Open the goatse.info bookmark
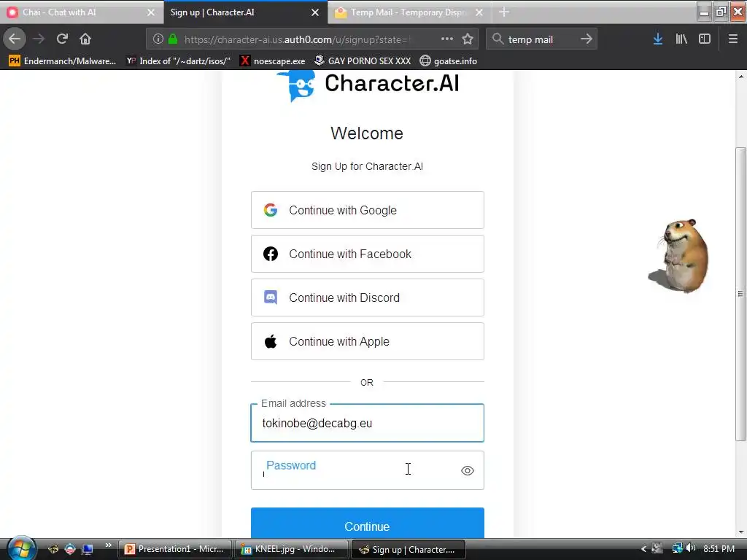The width and height of the screenshot is (747, 560). [x=449, y=61]
